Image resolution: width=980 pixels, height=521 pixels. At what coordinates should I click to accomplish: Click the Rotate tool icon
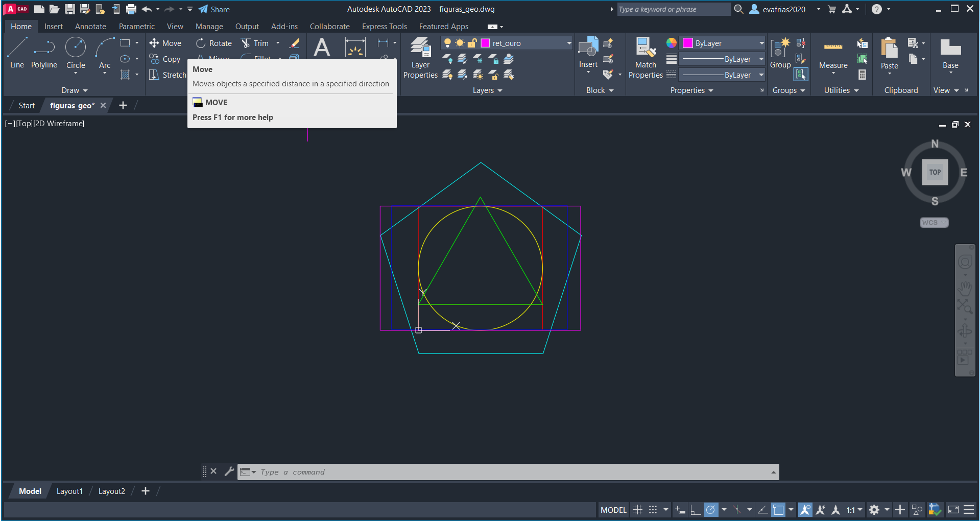point(201,43)
